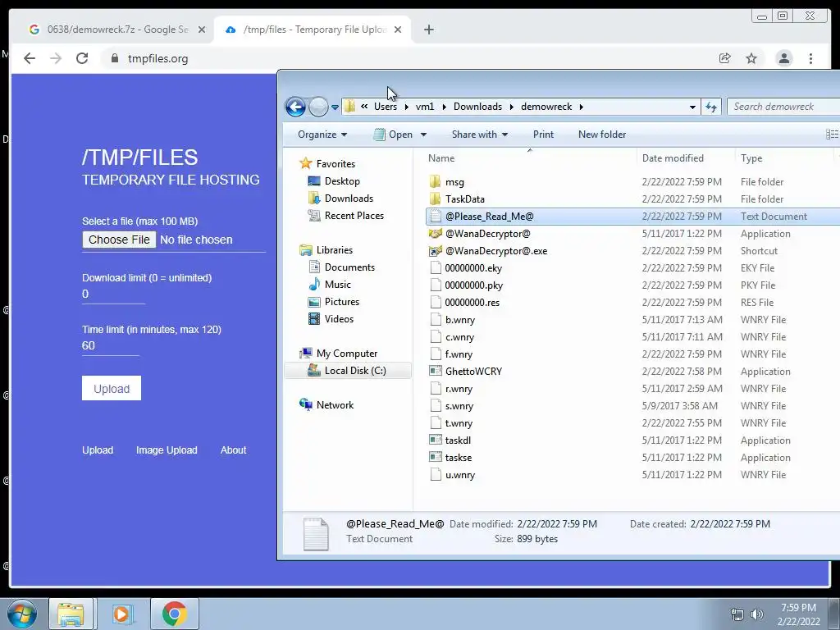The width and height of the screenshot is (840, 630).
Task: Reload the tmpfiles.org page
Action: coord(82,58)
